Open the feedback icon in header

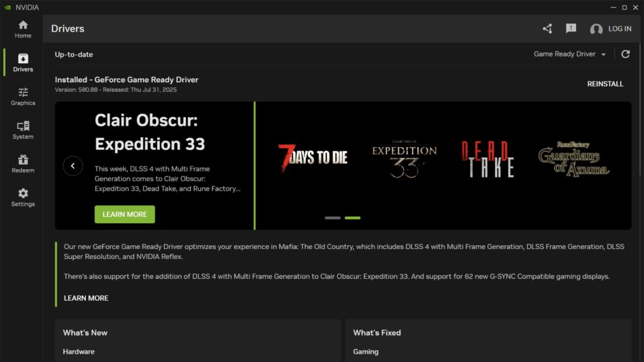[x=571, y=29]
